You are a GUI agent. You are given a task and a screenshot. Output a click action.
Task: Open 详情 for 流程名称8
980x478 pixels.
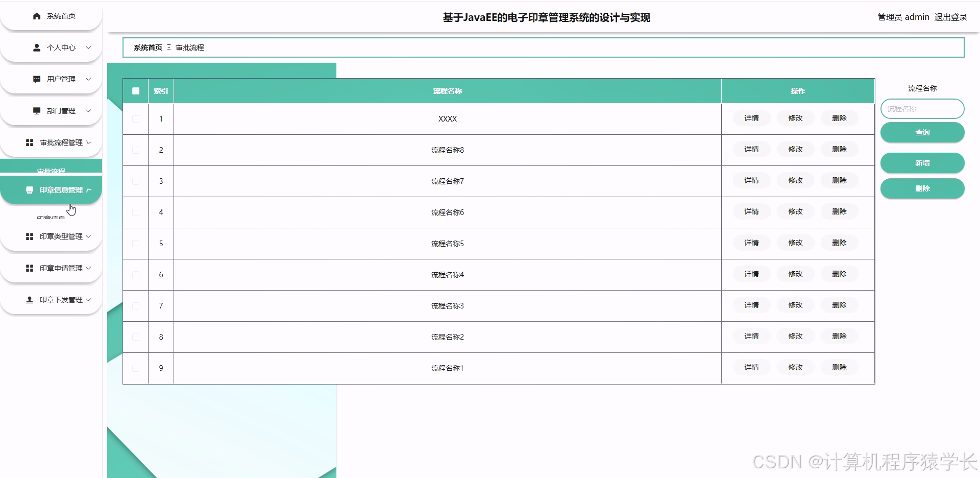[x=751, y=149]
